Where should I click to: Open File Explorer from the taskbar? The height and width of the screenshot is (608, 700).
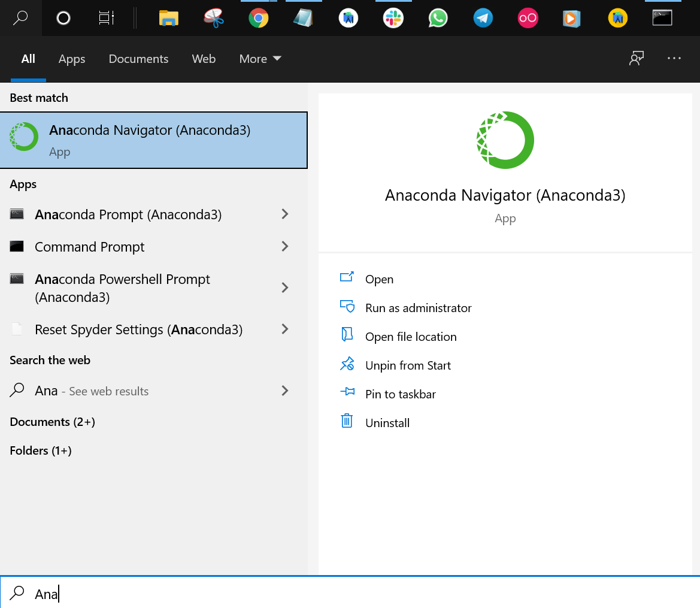coord(169,19)
